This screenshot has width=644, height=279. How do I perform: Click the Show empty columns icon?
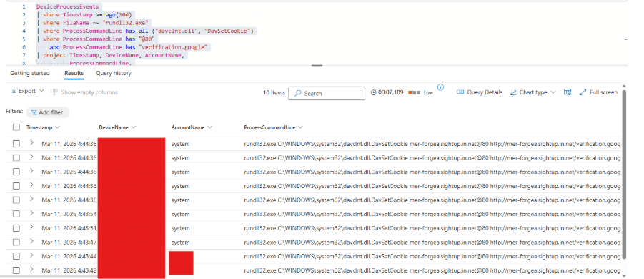coord(54,92)
